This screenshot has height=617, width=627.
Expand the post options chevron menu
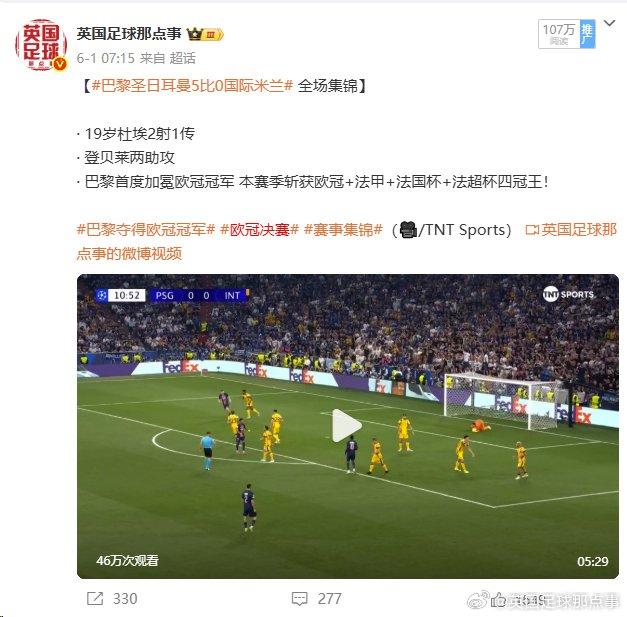pos(609,23)
